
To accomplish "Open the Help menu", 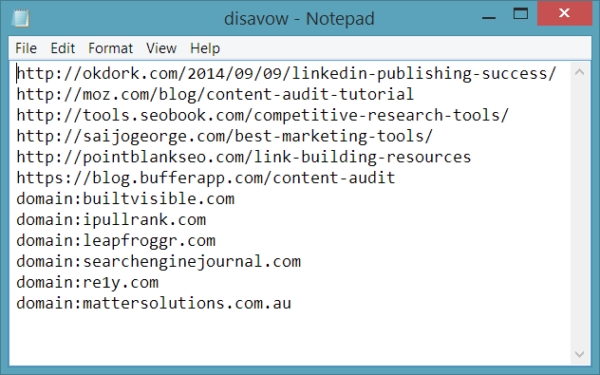I will click(205, 48).
